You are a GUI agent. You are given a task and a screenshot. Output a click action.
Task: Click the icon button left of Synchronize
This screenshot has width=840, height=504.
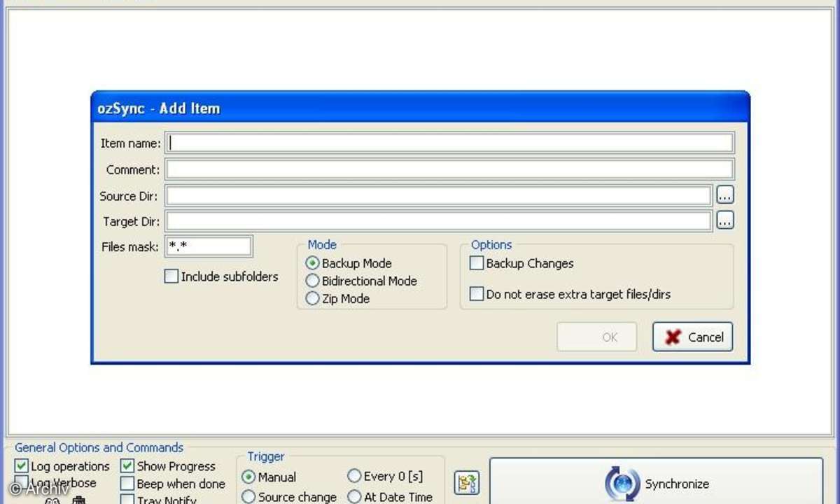[467, 483]
